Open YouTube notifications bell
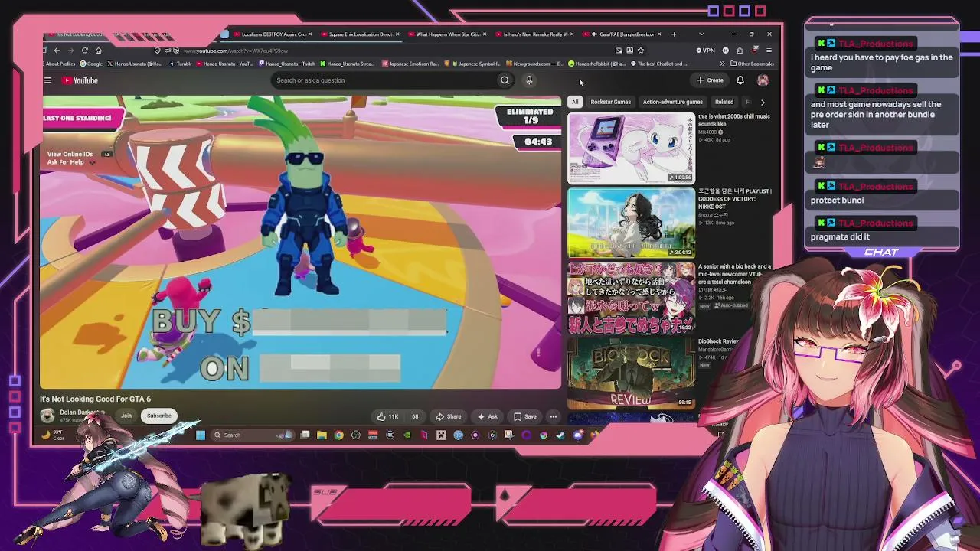Image resolution: width=980 pixels, height=551 pixels. (x=740, y=80)
